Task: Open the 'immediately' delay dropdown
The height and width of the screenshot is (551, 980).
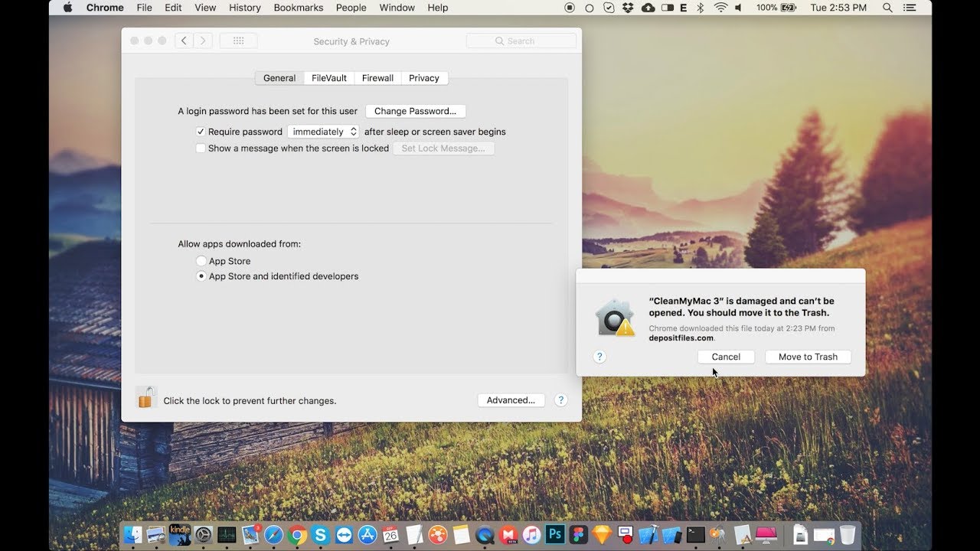Action: [x=323, y=132]
